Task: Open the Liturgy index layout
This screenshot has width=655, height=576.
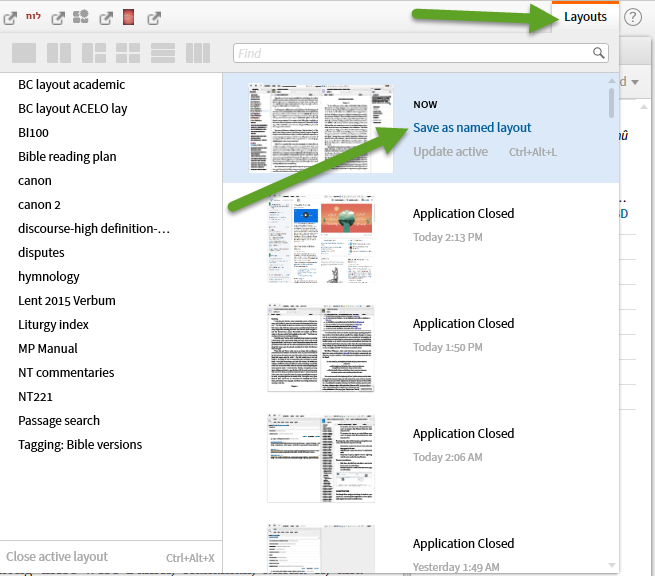Action: [x=53, y=325]
